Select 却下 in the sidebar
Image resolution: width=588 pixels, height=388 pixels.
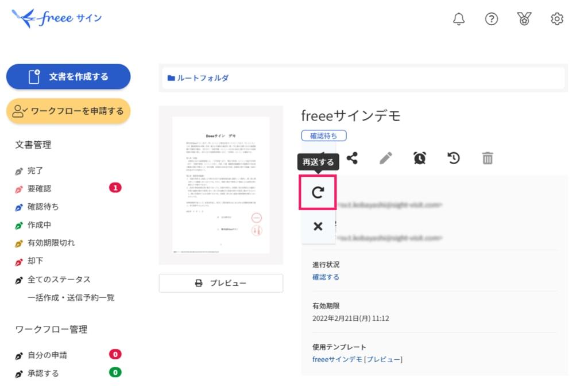click(x=35, y=261)
